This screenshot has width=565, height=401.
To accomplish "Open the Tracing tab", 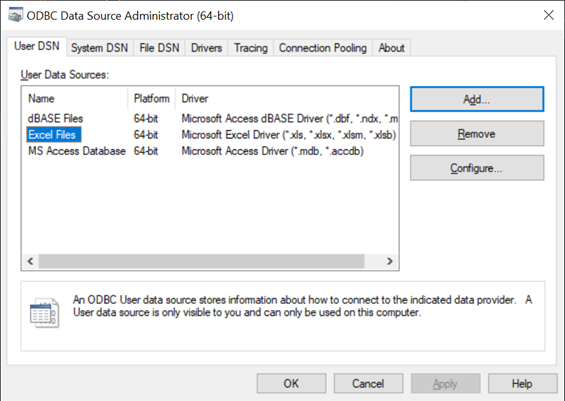I will tap(251, 48).
